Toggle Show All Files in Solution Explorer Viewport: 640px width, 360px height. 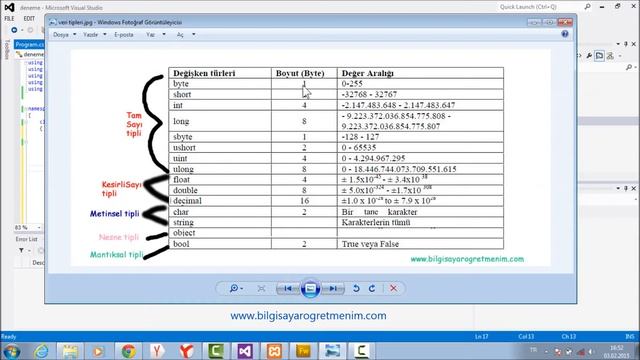(599, 56)
